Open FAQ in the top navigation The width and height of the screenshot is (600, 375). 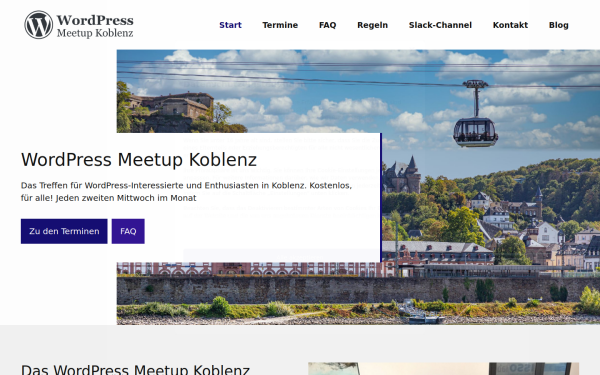point(328,25)
